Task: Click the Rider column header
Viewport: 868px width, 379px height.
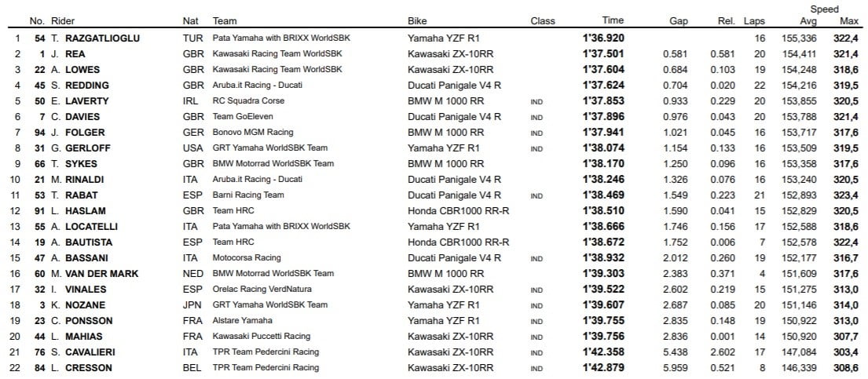Action: coord(62,21)
